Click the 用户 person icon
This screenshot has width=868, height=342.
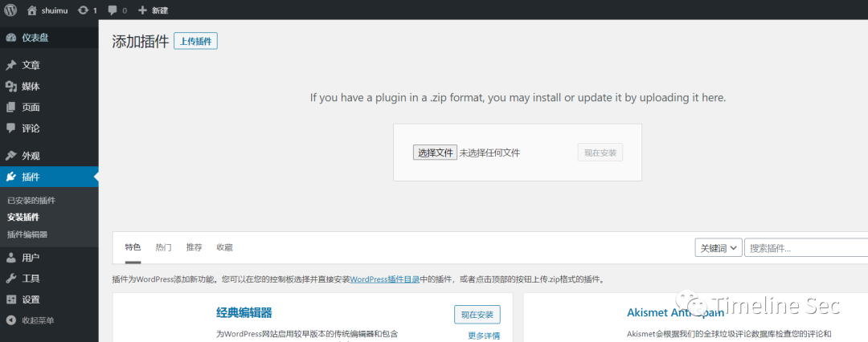(x=10, y=258)
